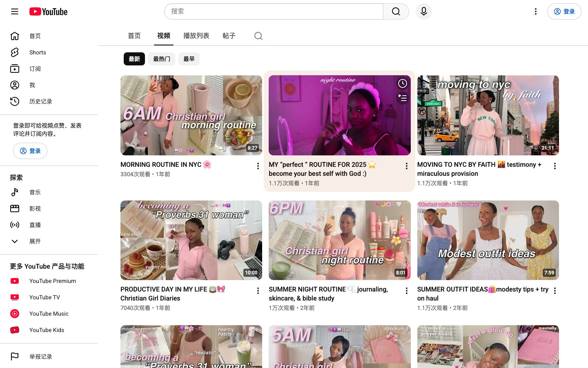
Task: Switch to the 视频 channel tab
Action: (x=164, y=36)
